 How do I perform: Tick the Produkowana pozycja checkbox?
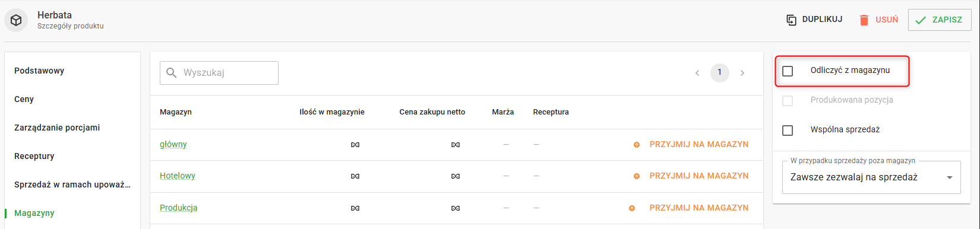click(x=788, y=101)
